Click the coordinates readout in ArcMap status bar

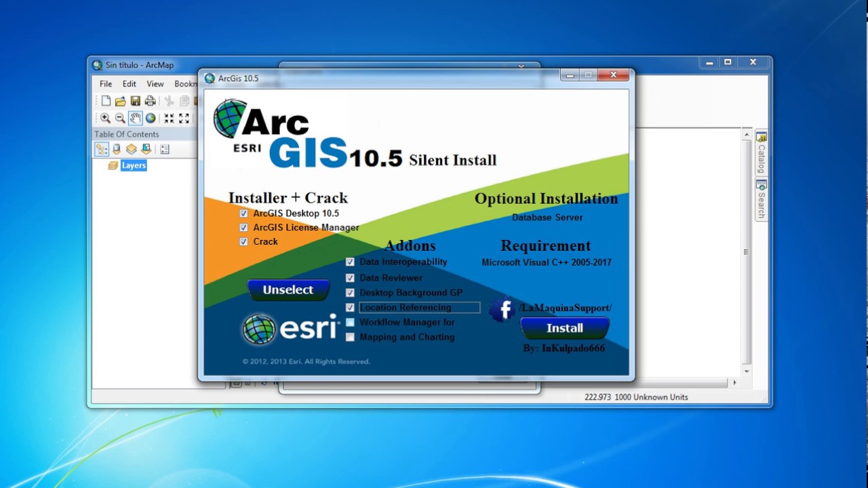click(636, 397)
